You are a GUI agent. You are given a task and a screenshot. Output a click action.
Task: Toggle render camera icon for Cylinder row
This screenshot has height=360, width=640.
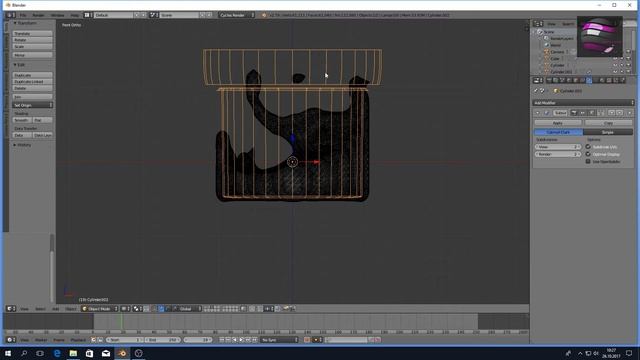tap(629, 65)
